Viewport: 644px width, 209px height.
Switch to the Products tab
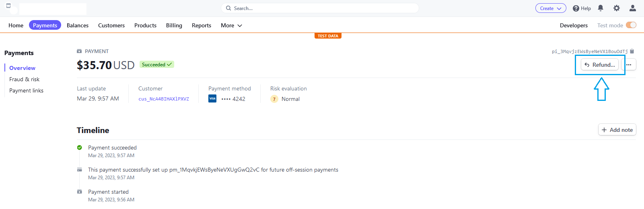145,25
